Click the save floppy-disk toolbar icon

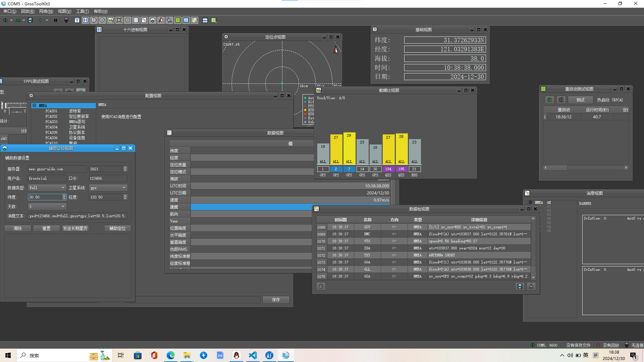[x=30, y=20]
